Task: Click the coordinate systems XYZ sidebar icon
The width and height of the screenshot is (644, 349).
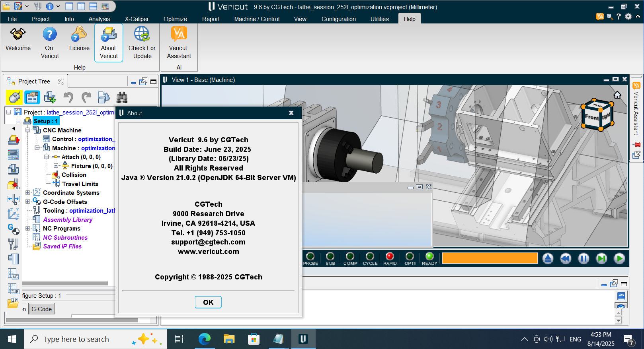Action: tap(13, 214)
